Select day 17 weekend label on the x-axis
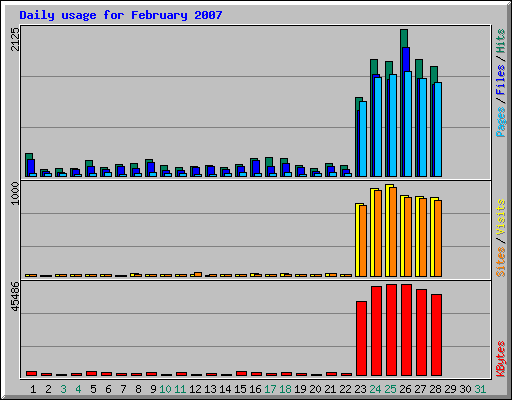Screen dimensions: 512x400 pyautogui.click(x=270, y=389)
